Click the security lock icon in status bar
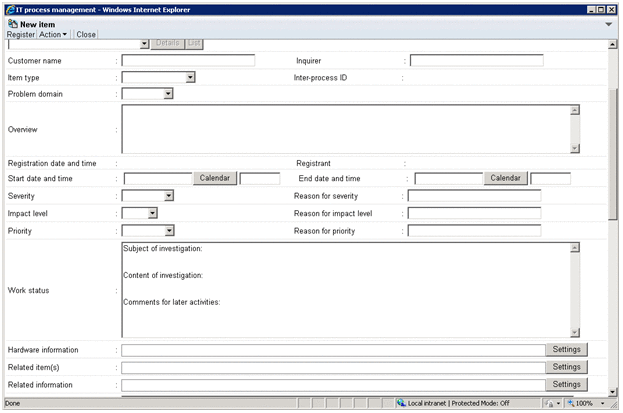The width and height of the screenshot is (623, 413). tap(549, 403)
